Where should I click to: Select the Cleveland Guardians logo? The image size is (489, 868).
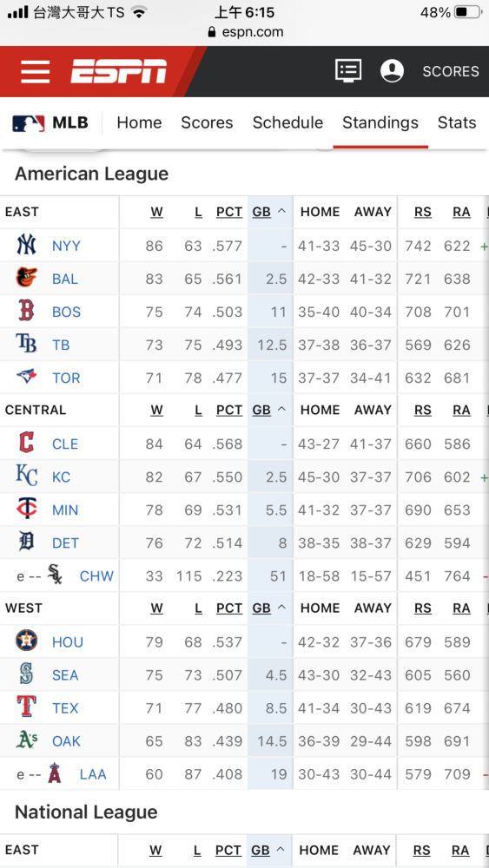click(x=26, y=443)
